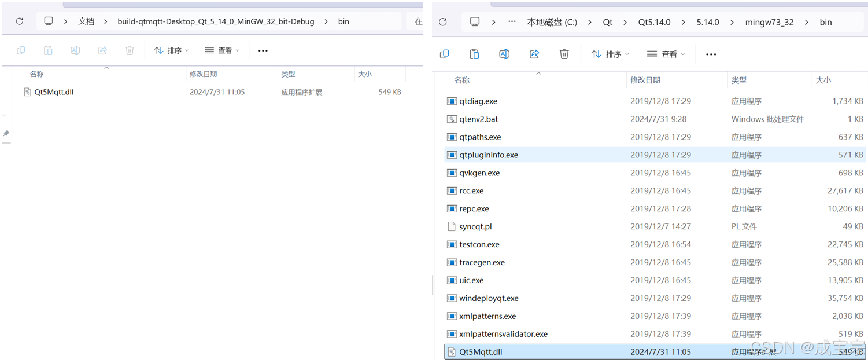Refresh the right Explorer window
868x363 pixels.
point(443,22)
